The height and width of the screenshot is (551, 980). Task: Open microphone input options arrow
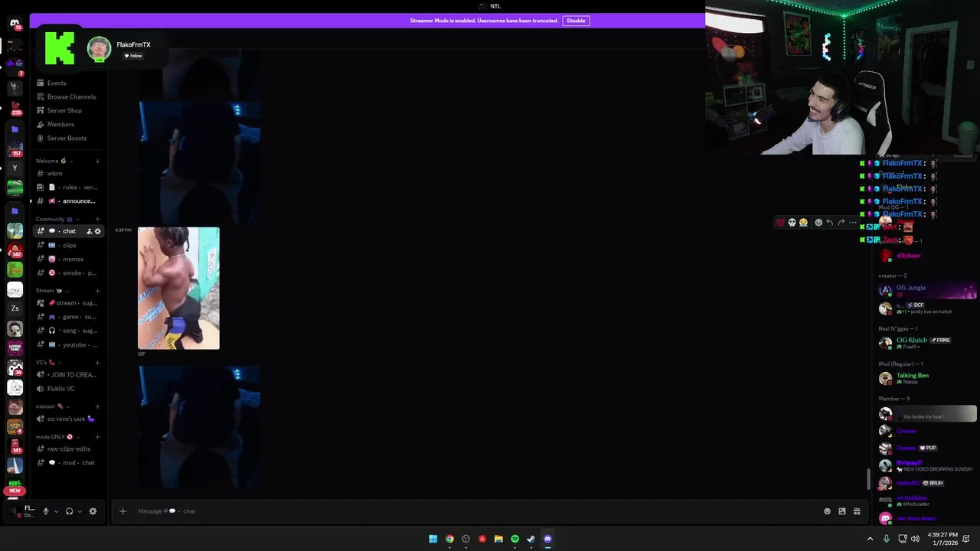(x=55, y=511)
